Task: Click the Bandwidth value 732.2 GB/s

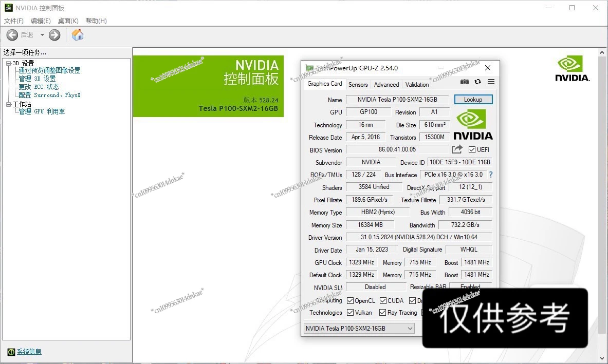Action: coord(465,225)
